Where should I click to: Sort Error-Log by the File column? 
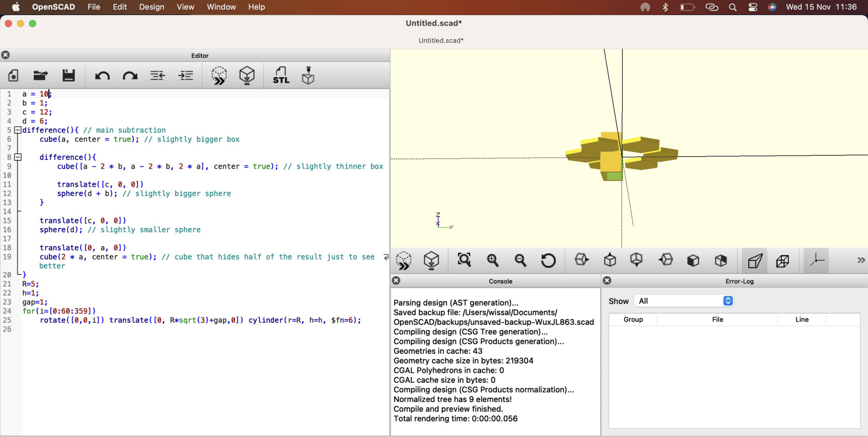pos(718,320)
